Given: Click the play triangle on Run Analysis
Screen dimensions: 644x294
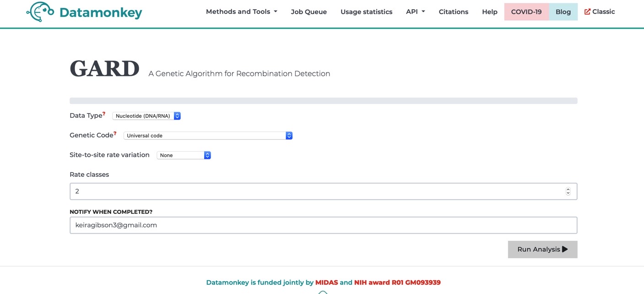Looking at the screenshot, I should 565,249.
